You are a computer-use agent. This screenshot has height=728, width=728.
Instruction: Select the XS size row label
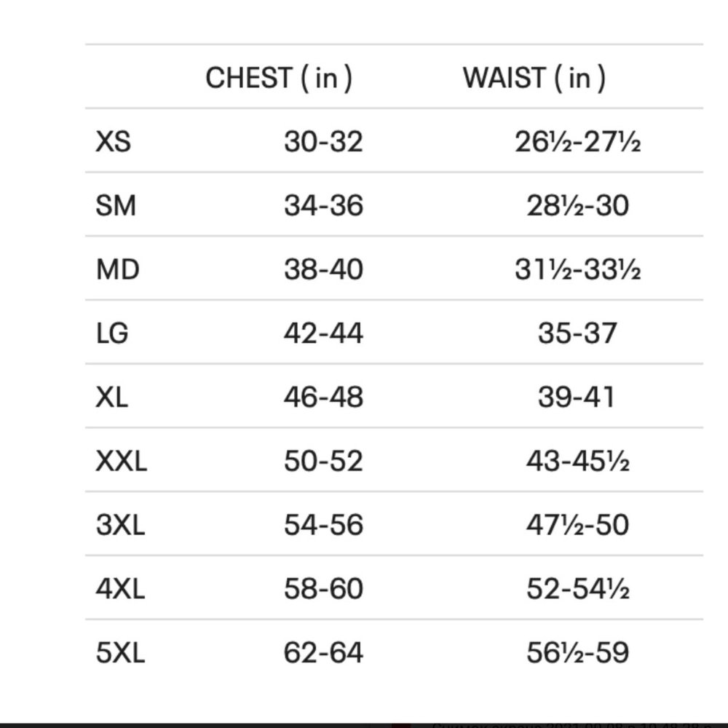(113, 142)
